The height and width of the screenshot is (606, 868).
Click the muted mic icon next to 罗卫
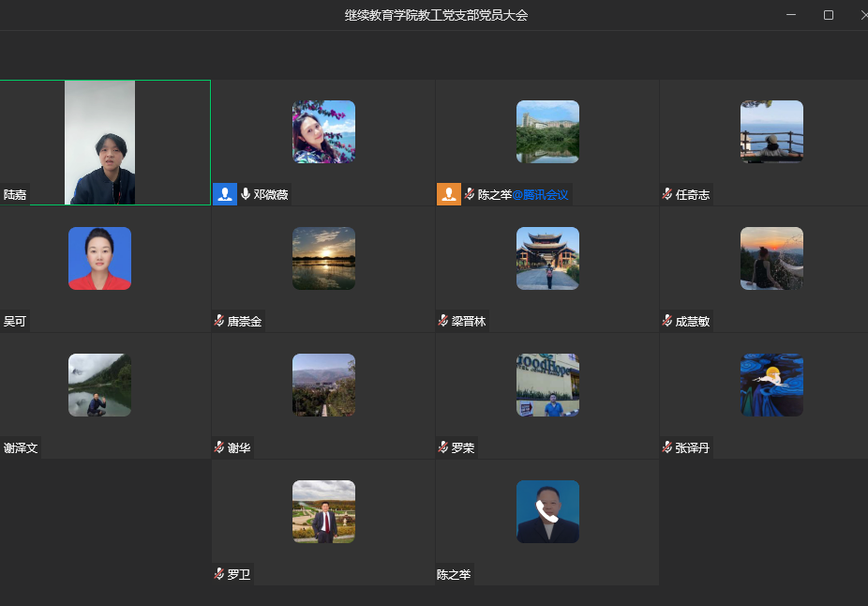tap(219, 574)
